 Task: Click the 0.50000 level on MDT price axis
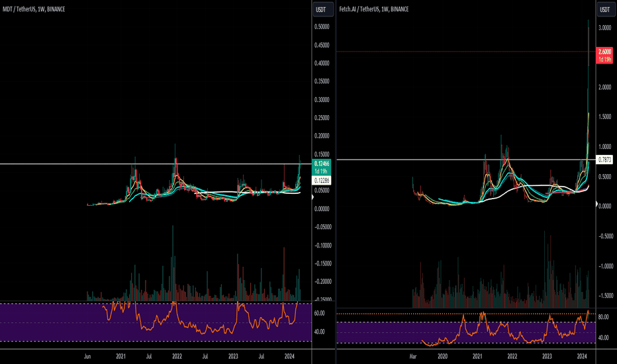pos(322,26)
